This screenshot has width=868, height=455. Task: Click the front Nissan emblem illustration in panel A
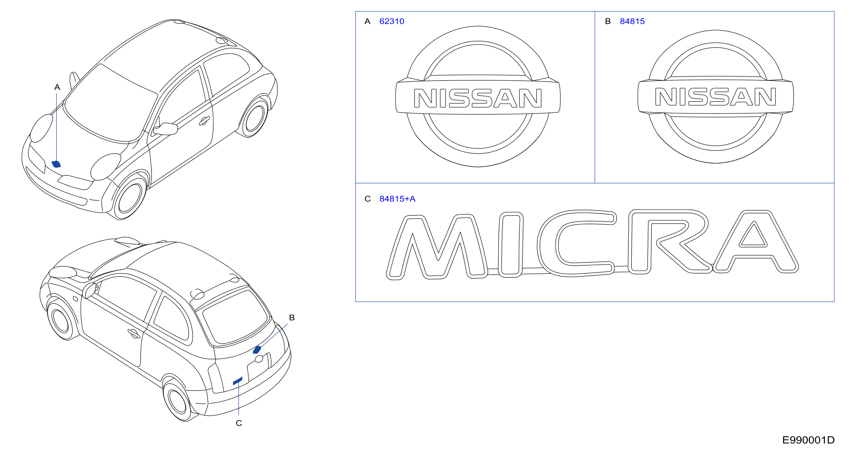478,97
